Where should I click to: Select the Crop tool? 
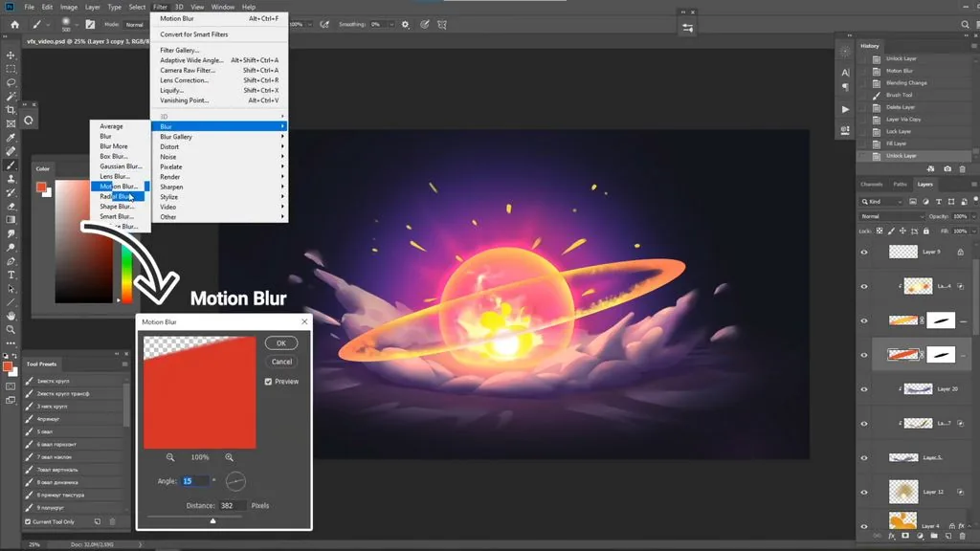pos(11,110)
